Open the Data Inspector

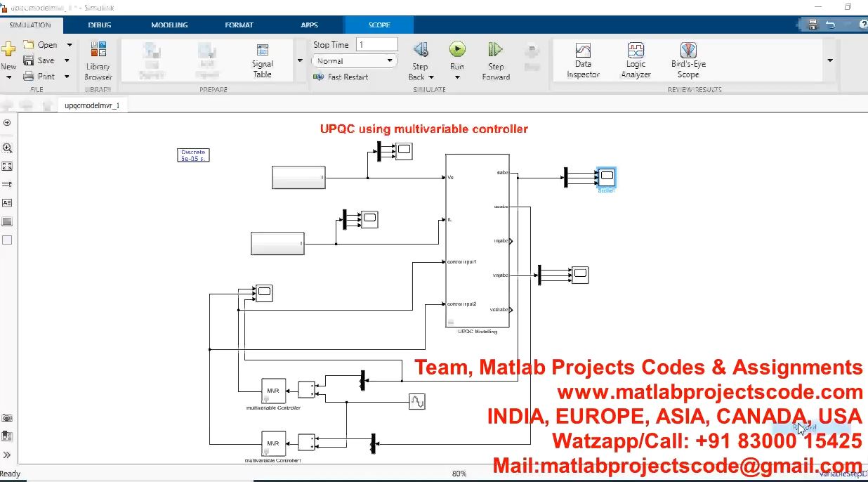point(583,60)
